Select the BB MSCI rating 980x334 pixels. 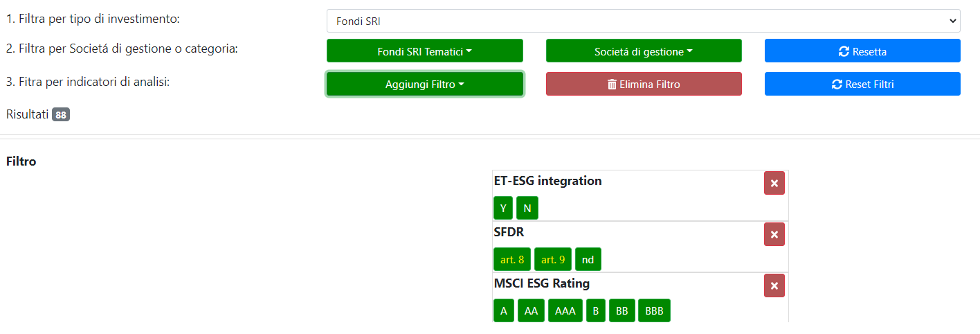click(621, 310)
